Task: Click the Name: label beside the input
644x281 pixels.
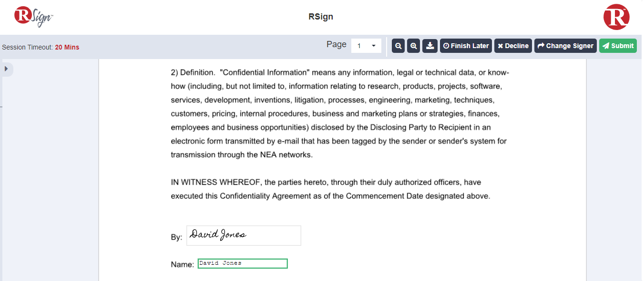Action: point(183,264)
